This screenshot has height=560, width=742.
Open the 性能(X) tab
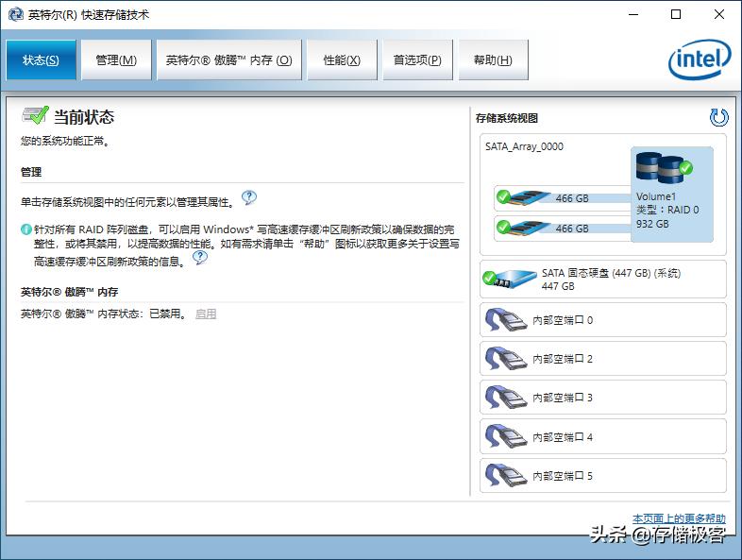tap(342, 60)
